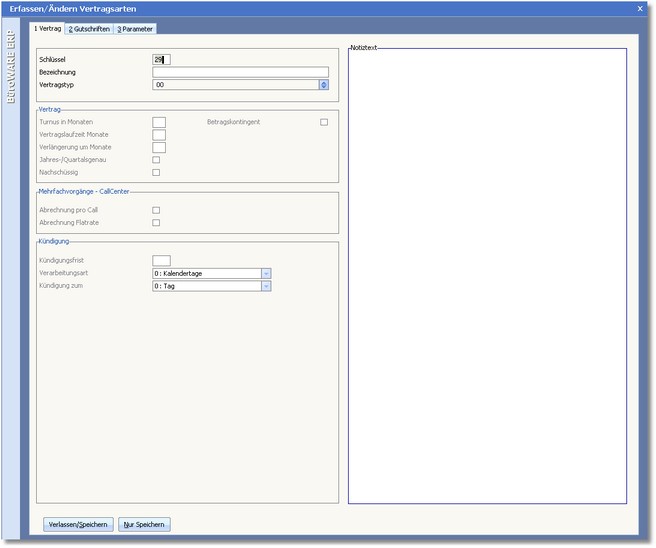Enable the Betragskontingent checkbox
Image resolution: width=656 pixels, height=548 pixels.
click(323, 122)
